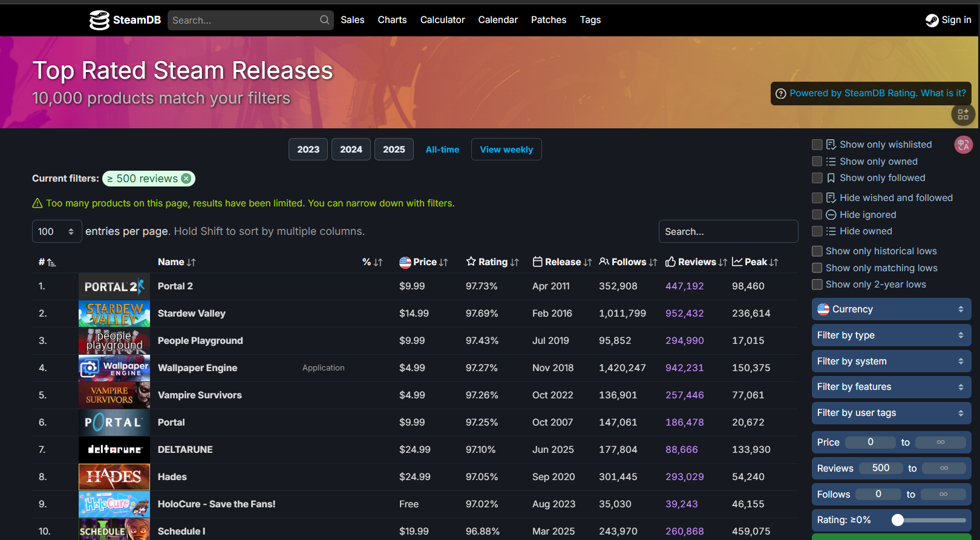
Task: Open the Charts menu
Action: (x=392, y=20)
